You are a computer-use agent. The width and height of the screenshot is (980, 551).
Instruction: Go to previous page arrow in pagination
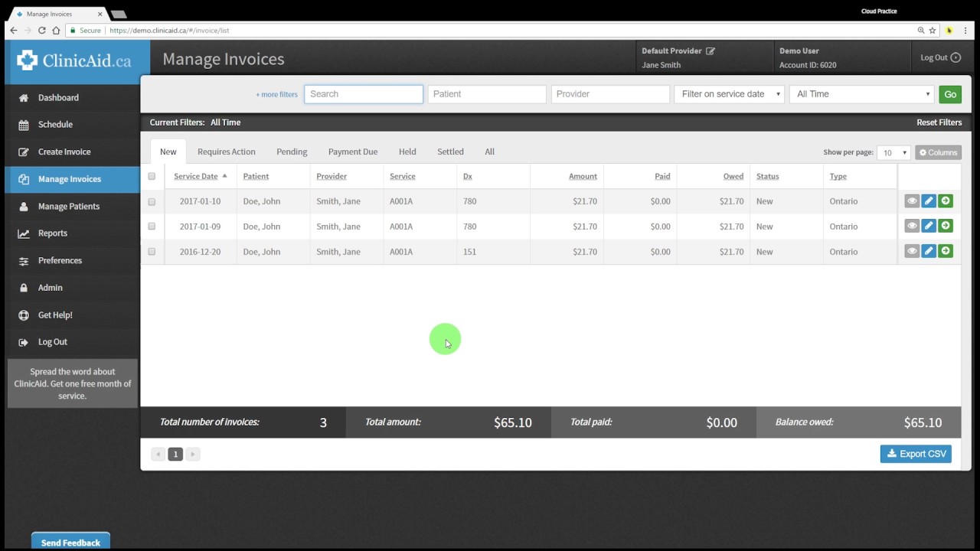[x=158, y=455]
